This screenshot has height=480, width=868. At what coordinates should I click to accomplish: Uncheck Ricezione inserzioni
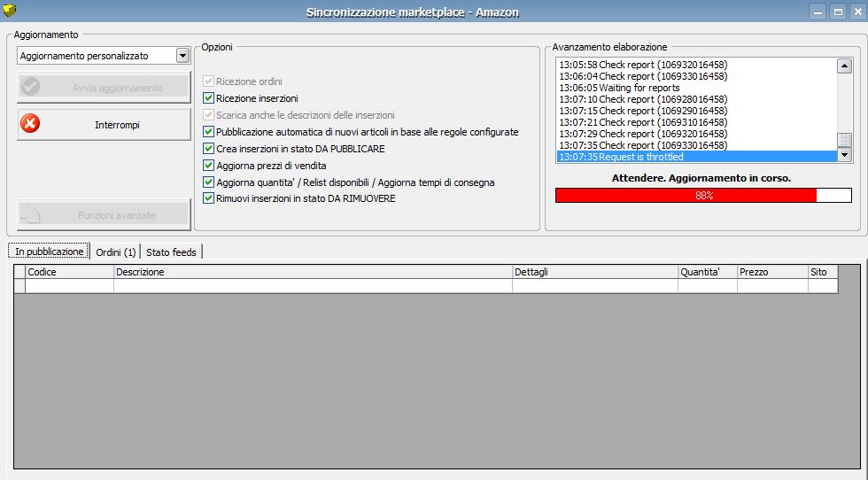[x=208, y=98]
